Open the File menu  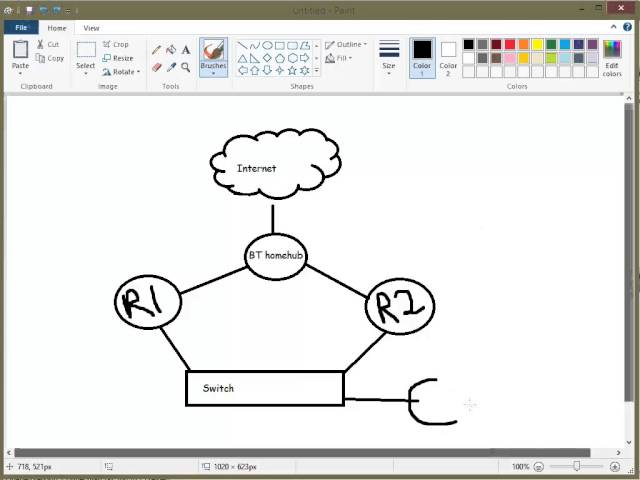click(21, 27)
